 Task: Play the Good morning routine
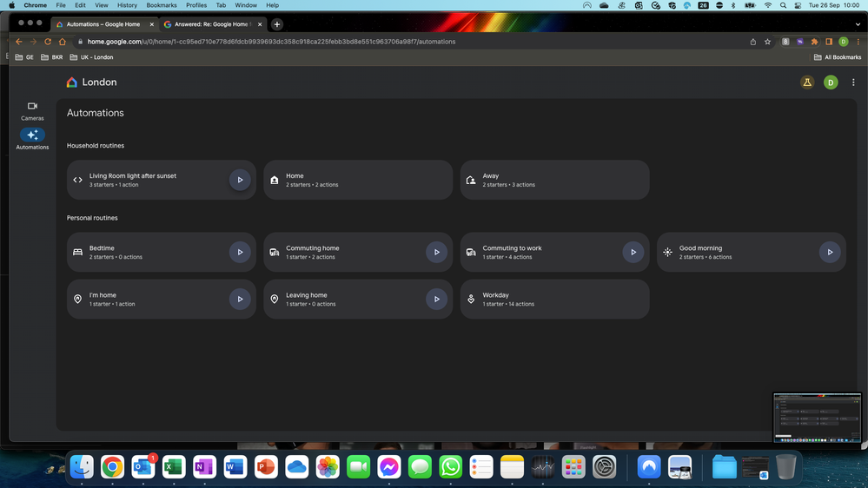(x=830, y=252)
